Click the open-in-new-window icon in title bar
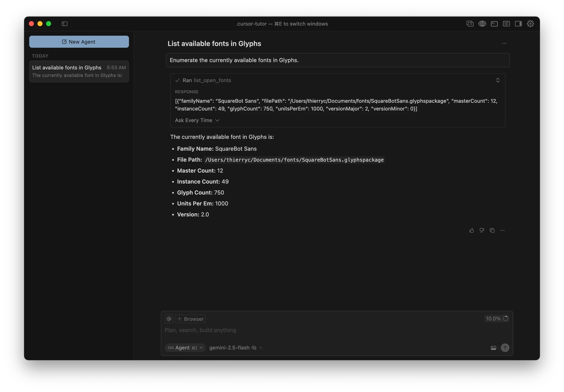Screen dimensions: 564x392 point(470,24)
